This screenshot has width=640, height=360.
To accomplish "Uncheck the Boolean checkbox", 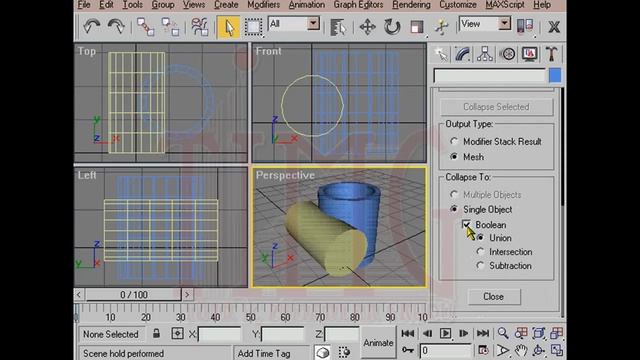I will 467,224.
